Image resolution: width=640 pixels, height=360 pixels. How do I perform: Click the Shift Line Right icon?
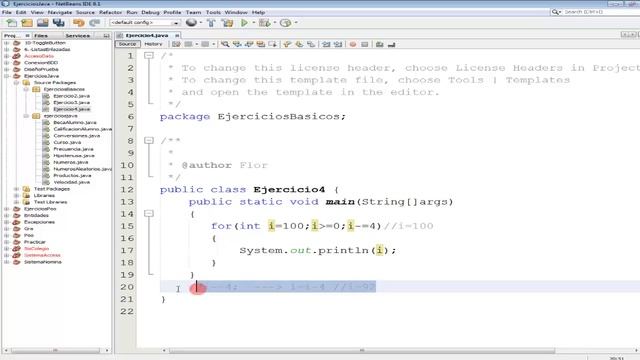(x=338, y=44)
